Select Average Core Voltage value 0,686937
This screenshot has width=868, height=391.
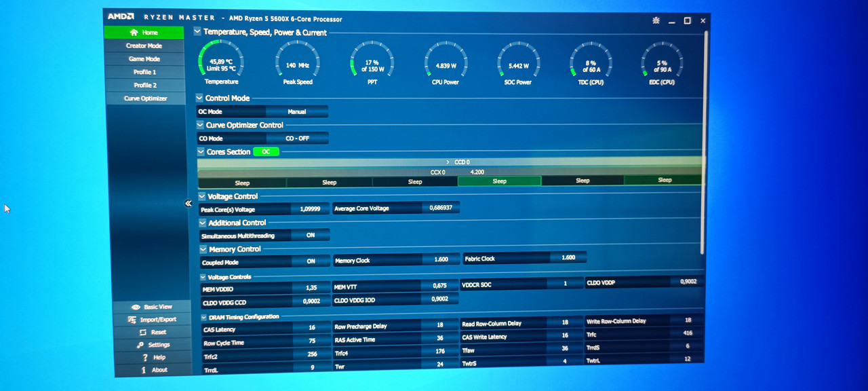(440, 208)
